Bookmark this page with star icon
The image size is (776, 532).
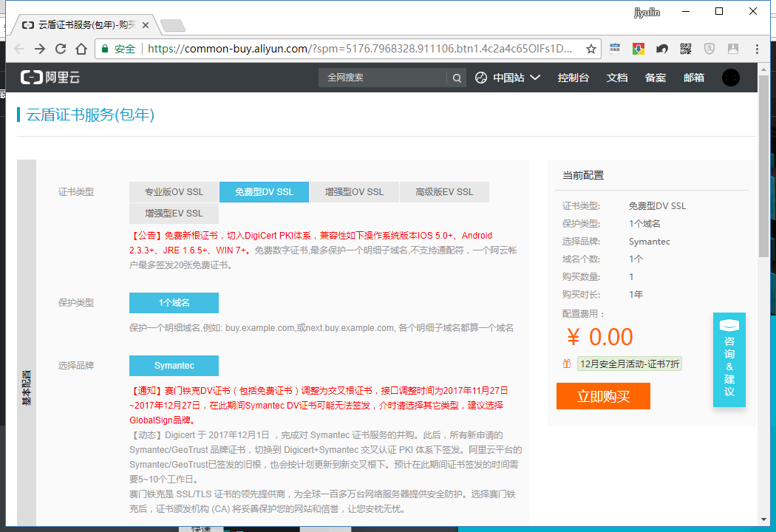point(591,49)
